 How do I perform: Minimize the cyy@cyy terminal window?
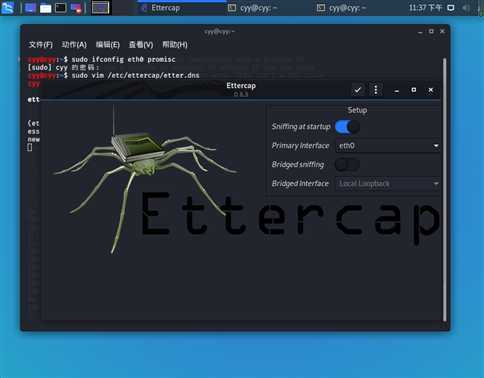click(420, 32)
